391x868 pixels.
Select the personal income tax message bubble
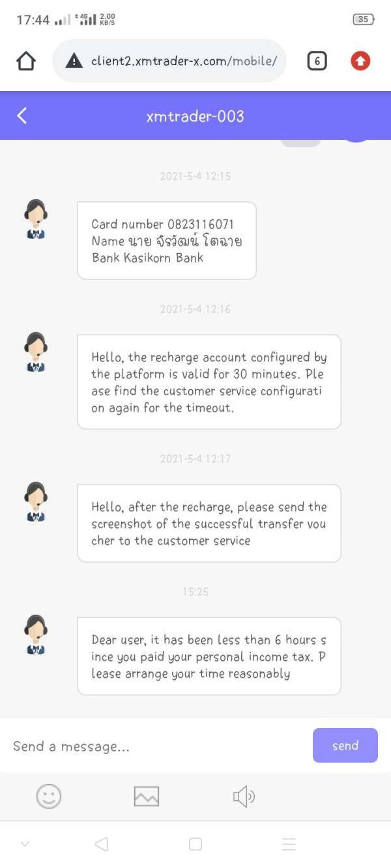tap(209, 656)
